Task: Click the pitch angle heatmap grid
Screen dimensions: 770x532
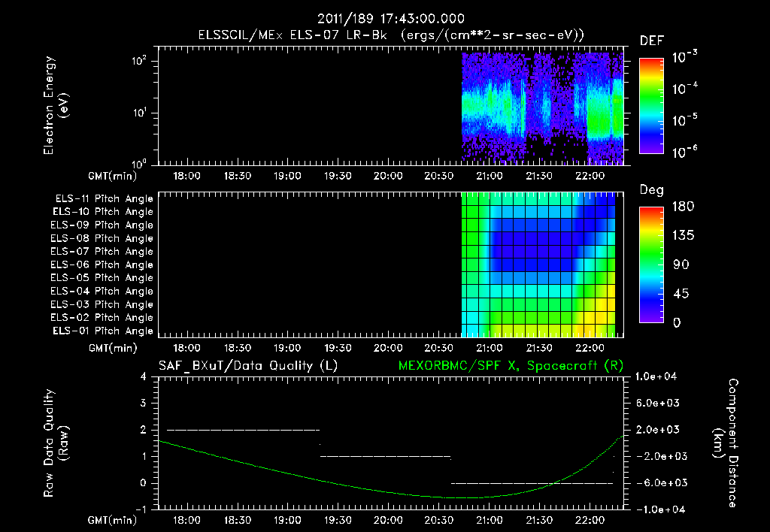Action: pos(538,265)
